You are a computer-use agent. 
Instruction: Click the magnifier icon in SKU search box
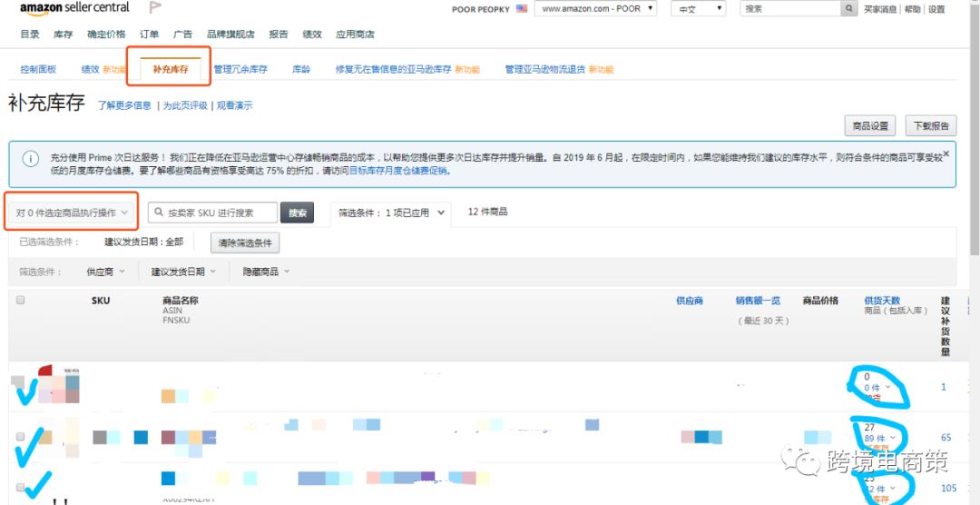(x=159, y=213)
